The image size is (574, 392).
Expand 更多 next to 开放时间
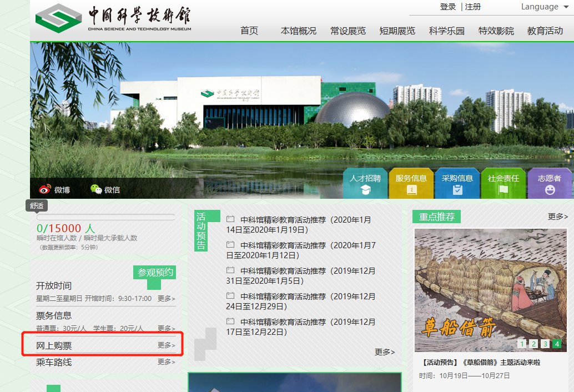166,298
